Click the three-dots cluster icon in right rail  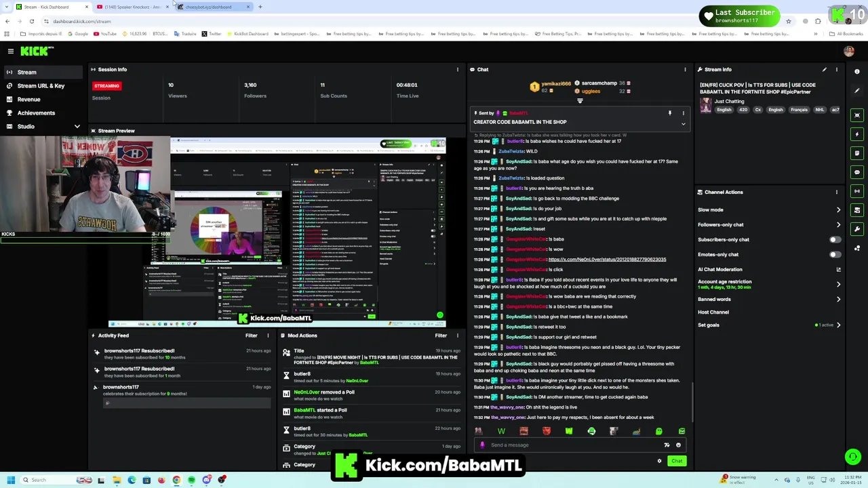pyautogui.click(x=857, y=248)
